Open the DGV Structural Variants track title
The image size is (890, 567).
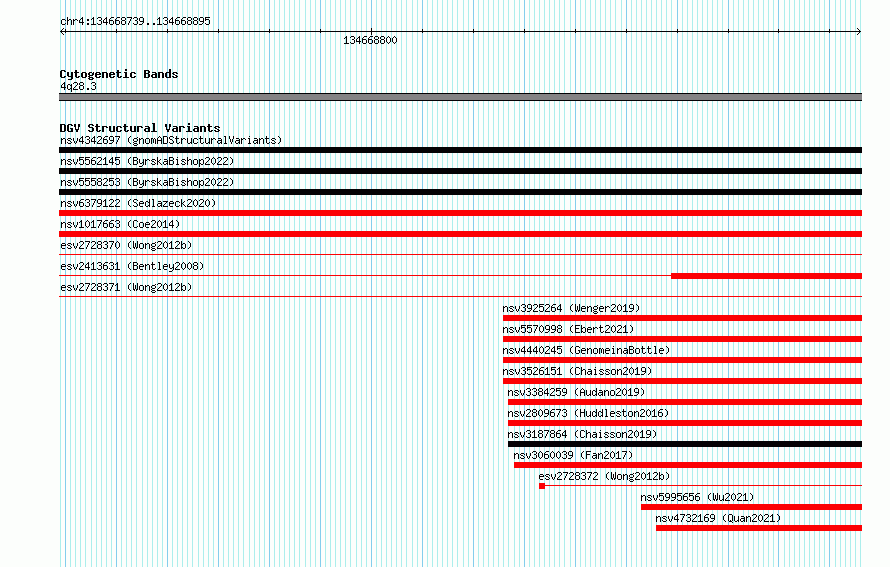tap(140, 128)
